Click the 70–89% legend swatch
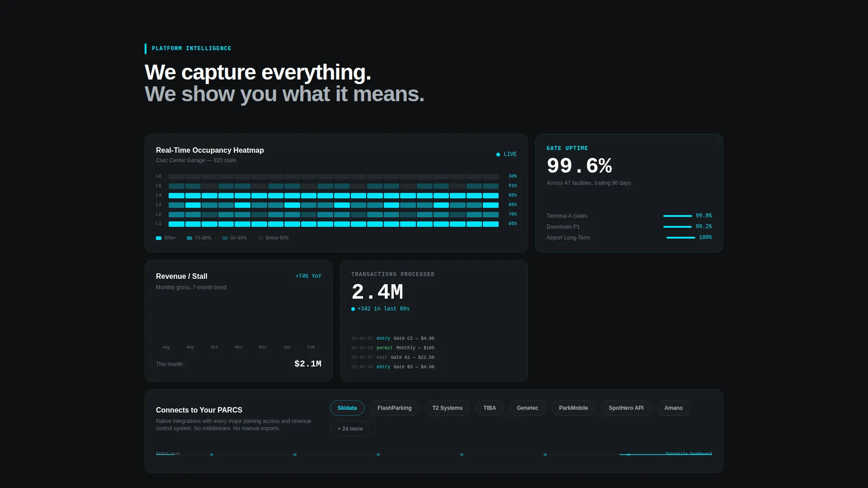Viewport: 868px width, 488px height. click(x=189, y=238)
